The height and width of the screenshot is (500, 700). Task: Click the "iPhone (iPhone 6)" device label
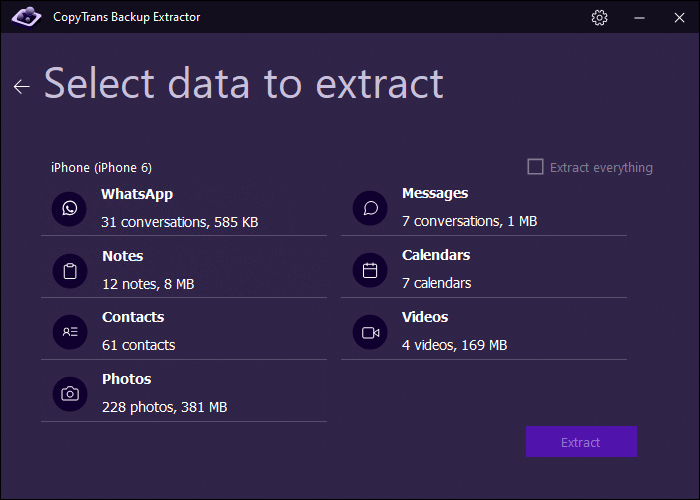101,167
